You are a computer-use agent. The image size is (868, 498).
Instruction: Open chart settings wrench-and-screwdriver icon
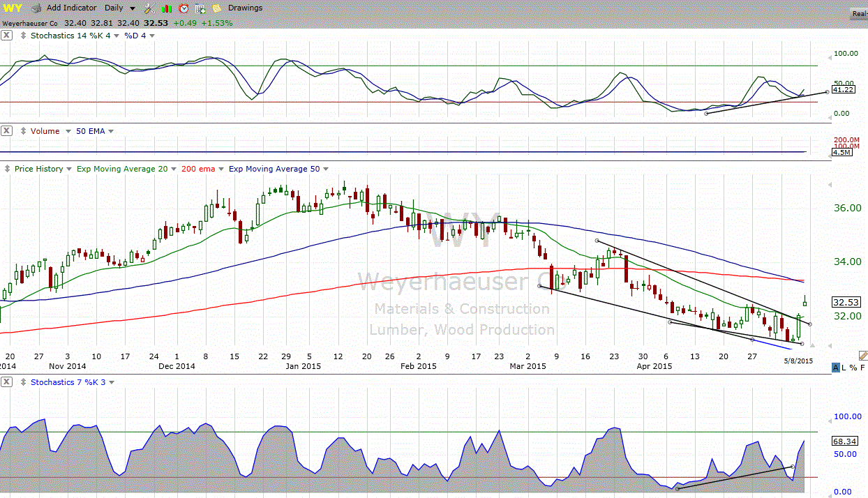[x=149, y=8]
